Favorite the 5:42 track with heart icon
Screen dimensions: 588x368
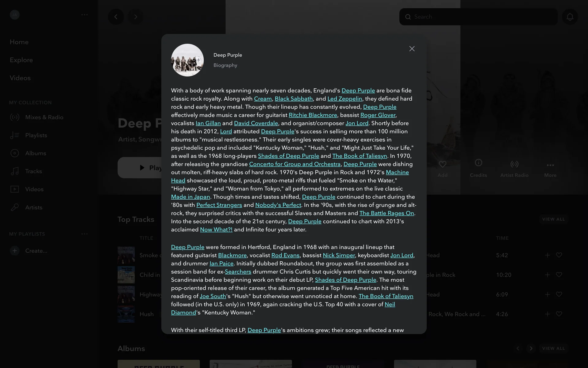(x=559, y=255)
